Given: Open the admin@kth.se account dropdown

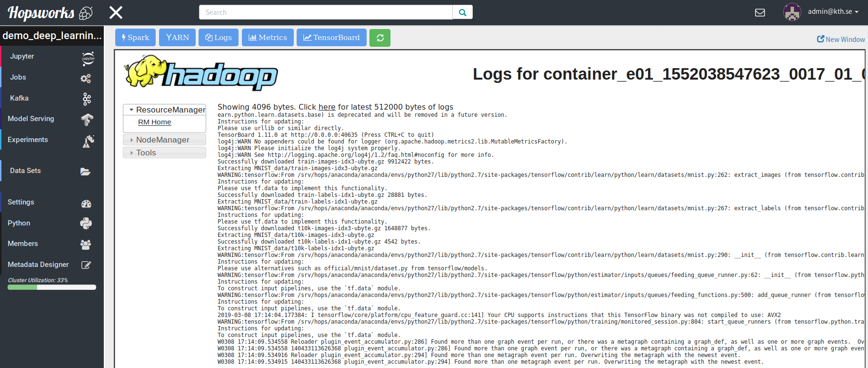Looking at the screenshot, I should 833,12.
